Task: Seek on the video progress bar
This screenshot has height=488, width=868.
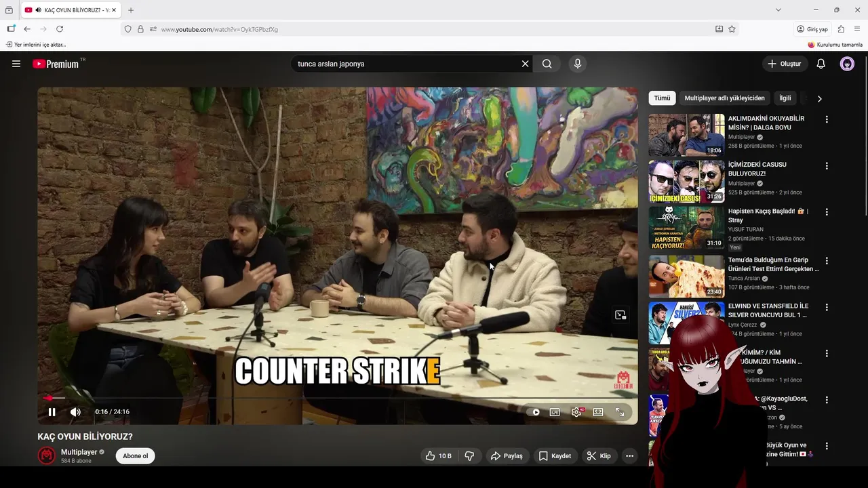Action: (x=337, y=398)
